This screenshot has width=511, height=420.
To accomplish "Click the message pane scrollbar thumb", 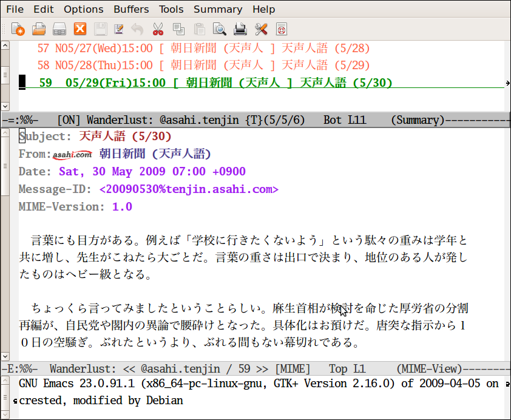I will coord(5,166).
